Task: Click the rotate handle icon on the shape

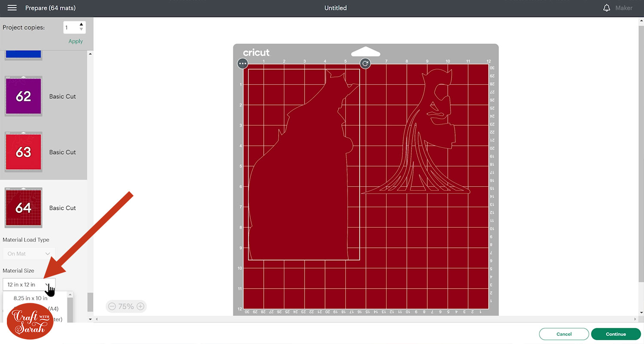Action: pyautogui.click(x=365, y=63)
